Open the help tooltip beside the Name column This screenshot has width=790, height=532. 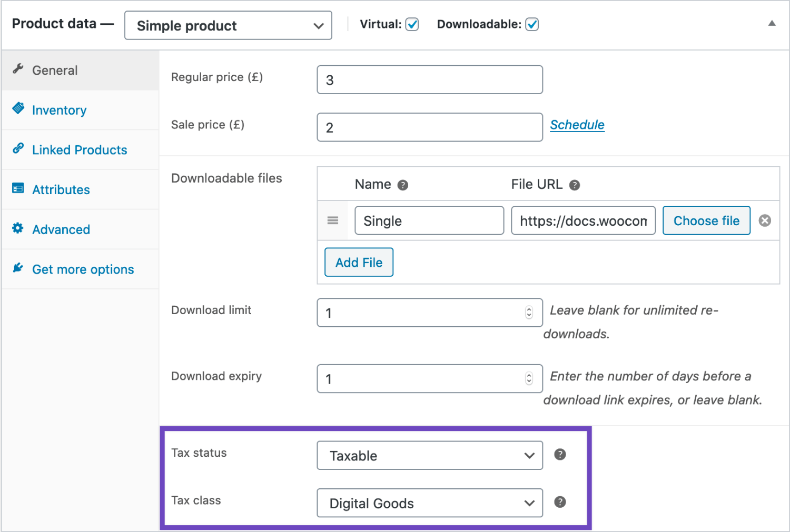(x=402, y=185)
